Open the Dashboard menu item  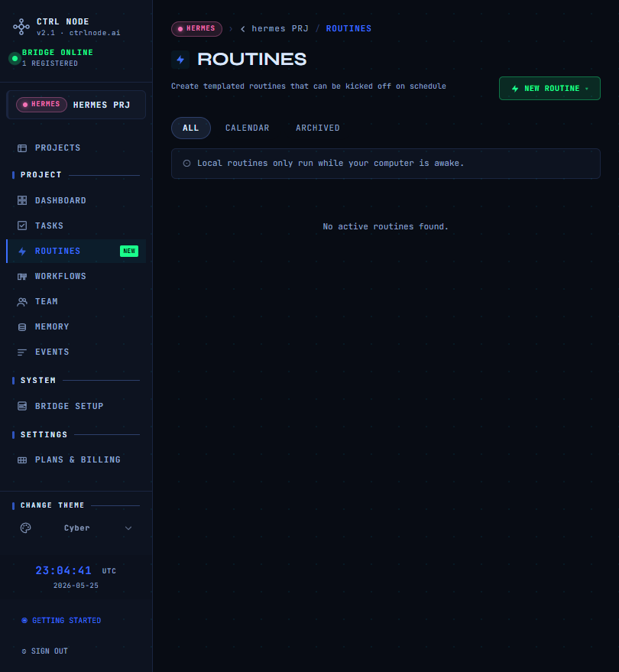[76, 200]
